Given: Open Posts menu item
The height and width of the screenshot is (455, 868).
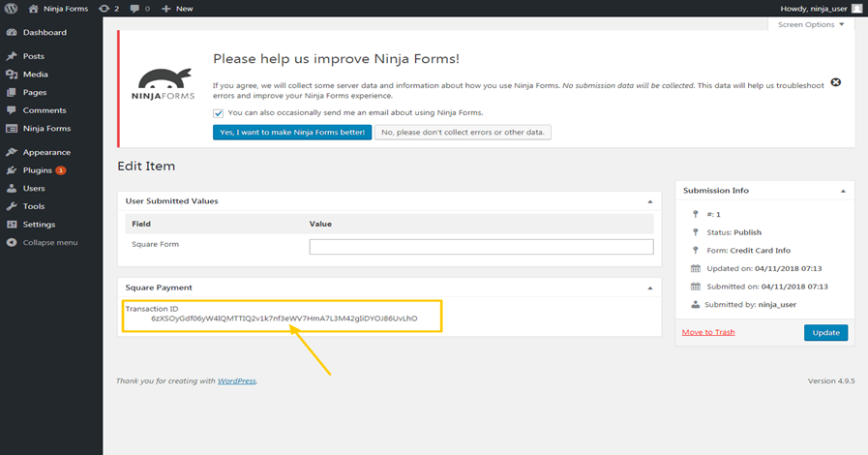Looking at the screenshot, I should pyautogui.click(x=34, y=56).
